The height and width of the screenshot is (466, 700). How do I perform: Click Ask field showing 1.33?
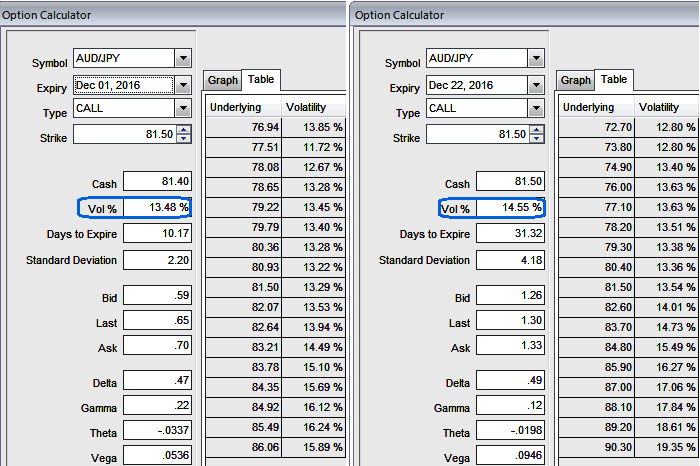(511, 345)
